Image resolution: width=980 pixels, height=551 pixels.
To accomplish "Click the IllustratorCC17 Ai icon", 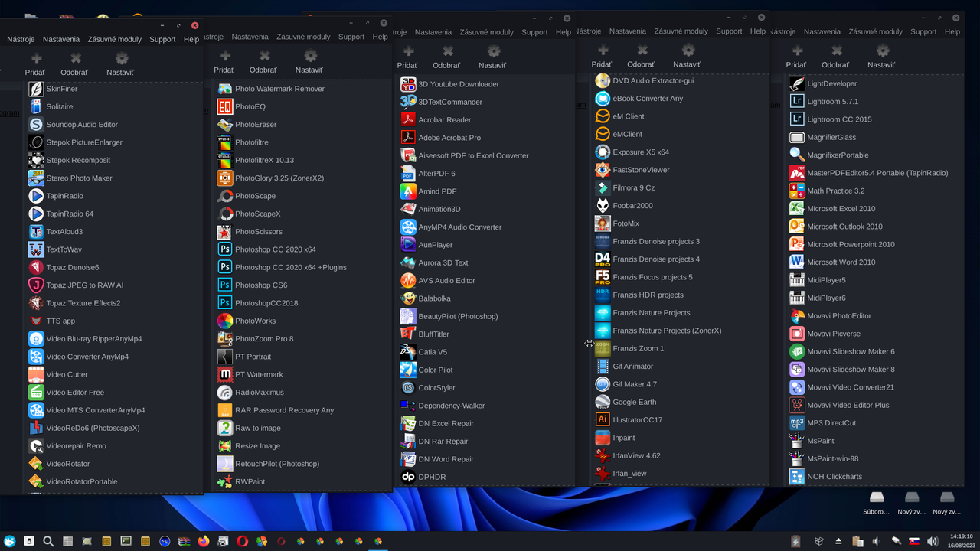I will (603, 419).
